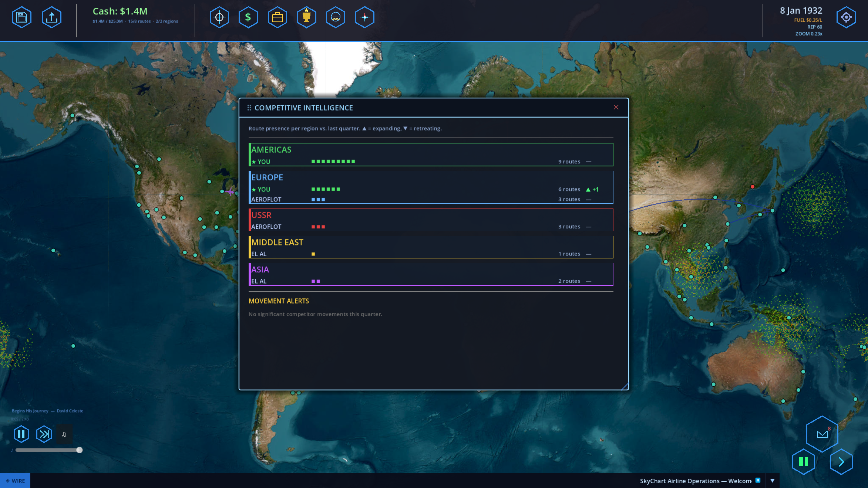The image size is (868, 488).
Task: Open the settings gear hexagon icon
Action: click(846, 17)
